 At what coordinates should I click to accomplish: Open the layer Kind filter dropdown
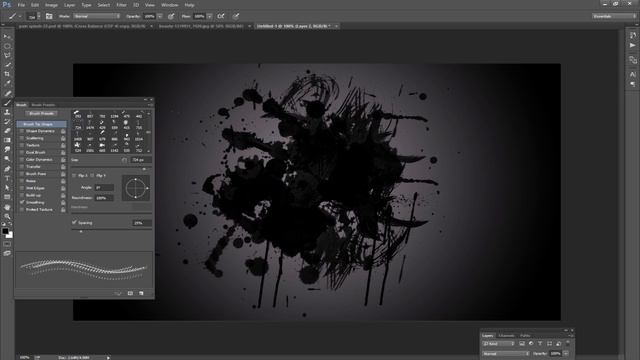(499, 344)
